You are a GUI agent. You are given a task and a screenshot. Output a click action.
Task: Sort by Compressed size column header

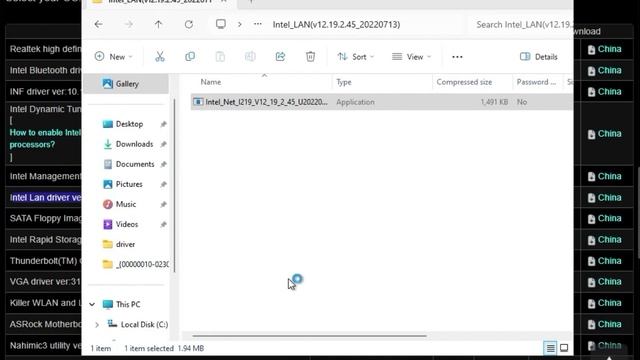464,82
